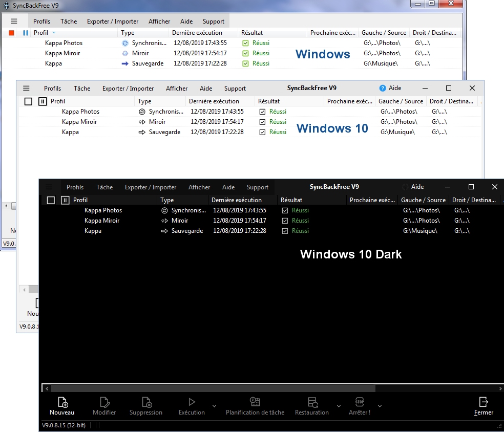Viewport: 504px width, 435px height.
Task: Toggle Réussi checkbox for Kappa Photos, Windows 10 window
Action: coord(262,112)
